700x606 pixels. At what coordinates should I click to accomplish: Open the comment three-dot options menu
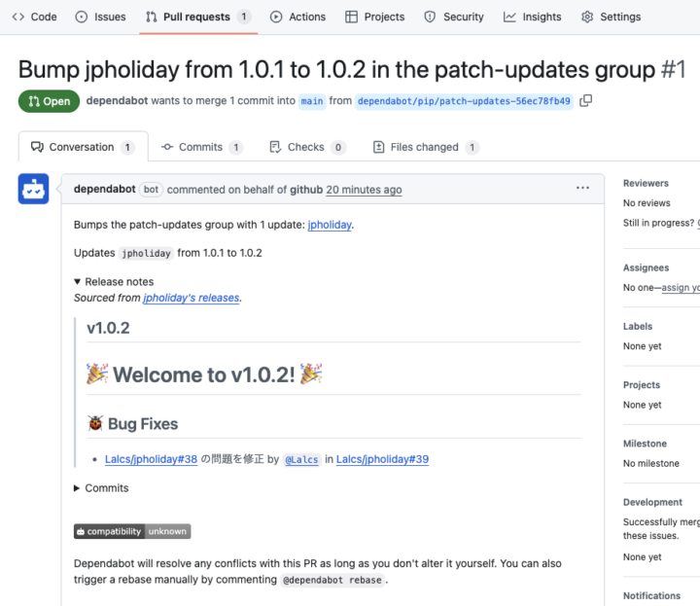(x=582, y=189)
